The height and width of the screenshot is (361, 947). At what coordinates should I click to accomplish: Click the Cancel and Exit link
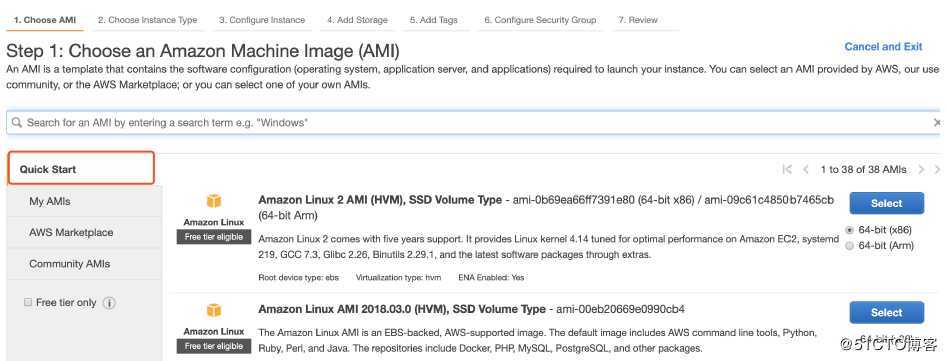point(883,46)
